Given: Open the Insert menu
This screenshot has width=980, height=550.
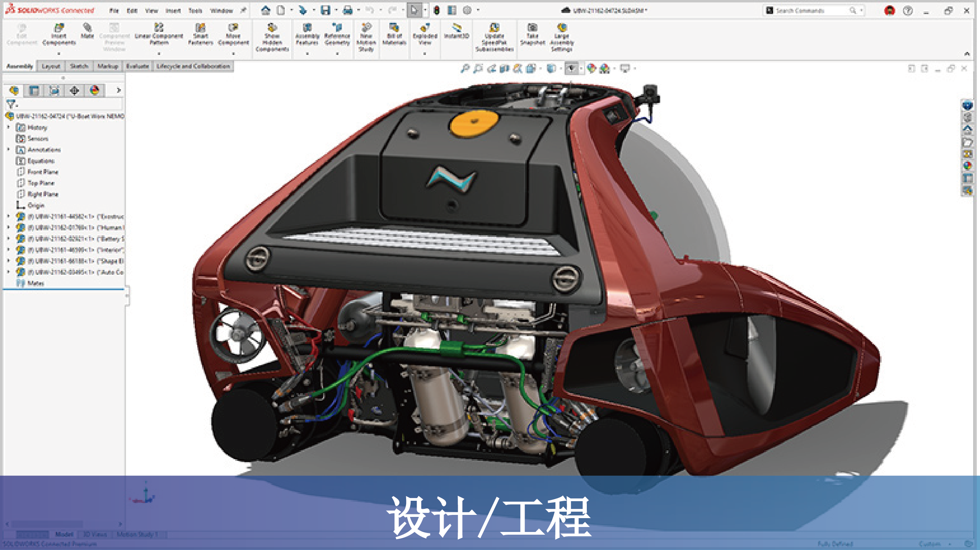Looking at the screenshot, I should (173, 11).
